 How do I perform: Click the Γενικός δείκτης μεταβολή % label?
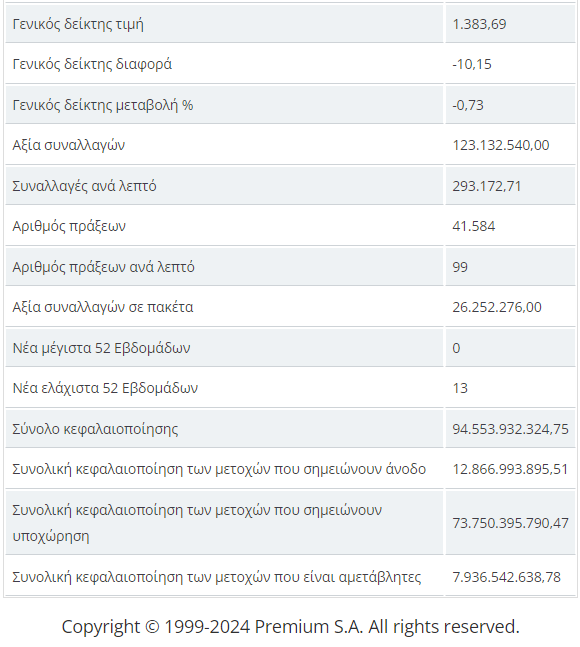click(103, 105)
